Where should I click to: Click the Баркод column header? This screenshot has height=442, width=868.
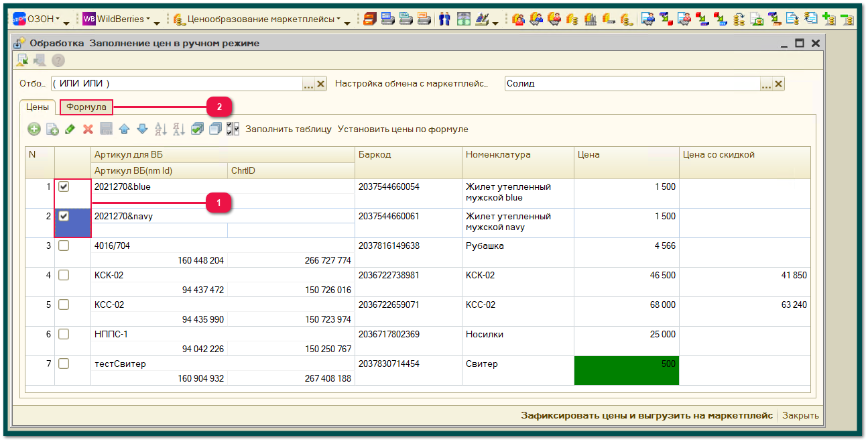coord(408,162)
